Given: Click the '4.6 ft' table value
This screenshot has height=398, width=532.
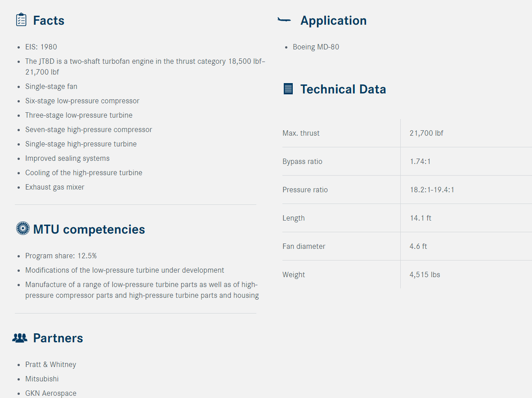Looking at the screenshot, I should point(418,247).
